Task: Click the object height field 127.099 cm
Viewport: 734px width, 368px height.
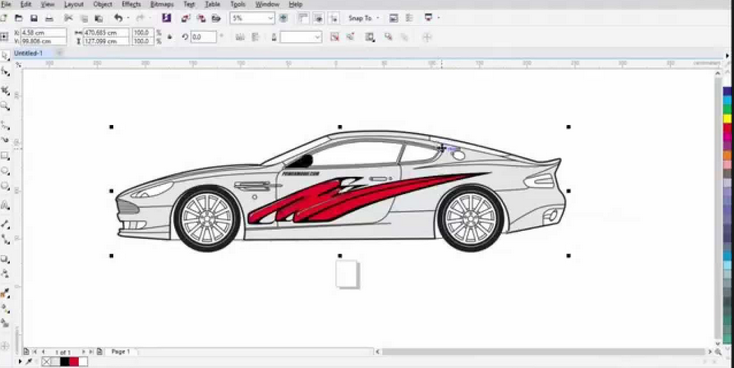Action: (x=106, y=41)
